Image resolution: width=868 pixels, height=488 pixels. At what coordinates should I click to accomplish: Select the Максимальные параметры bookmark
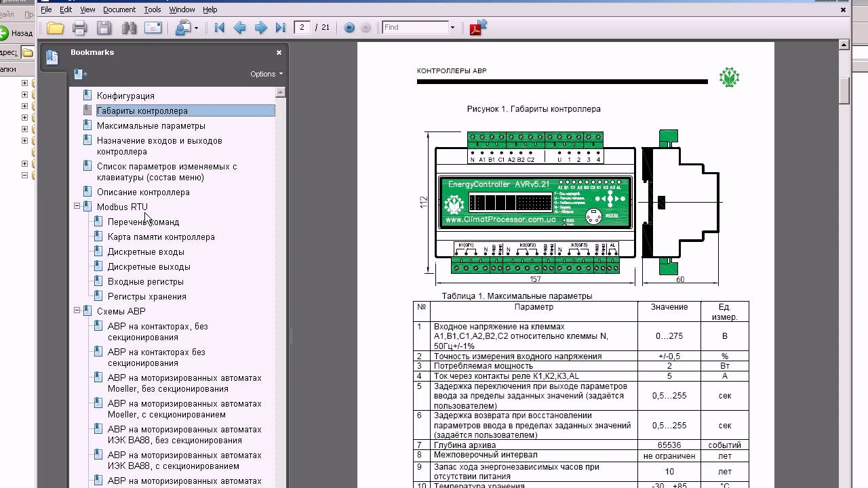151,125
